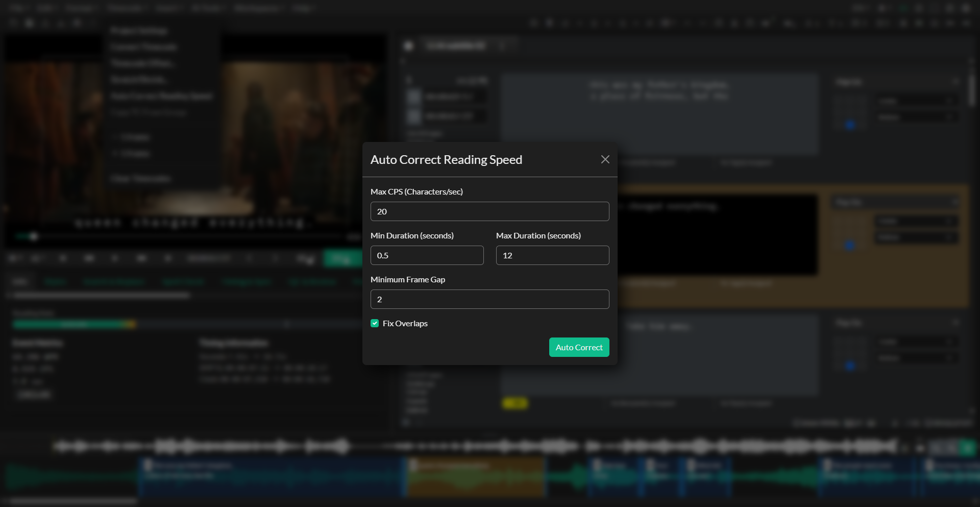Image resolution: width=980 pixels, height=507 pixels.
Task: Click the checkmark icon beside the first subtitle row
Action: pos(414,96)
